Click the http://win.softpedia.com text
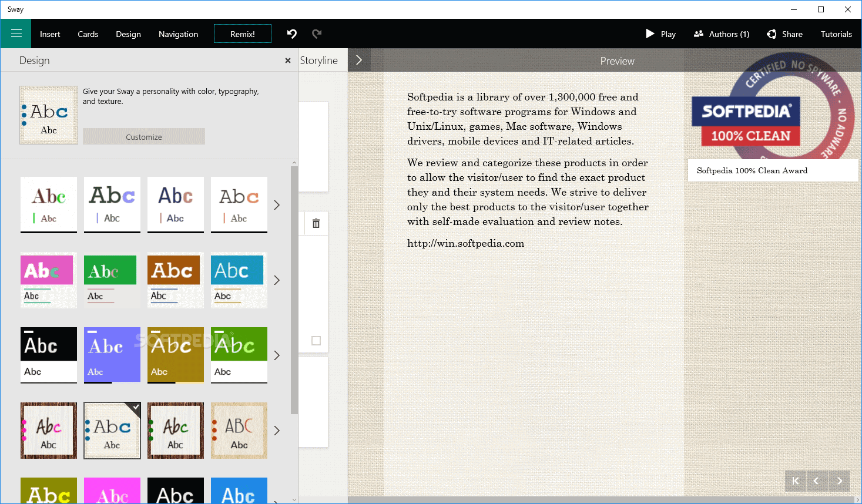Screen dimensions: 862x504 (x=465, y=243)
